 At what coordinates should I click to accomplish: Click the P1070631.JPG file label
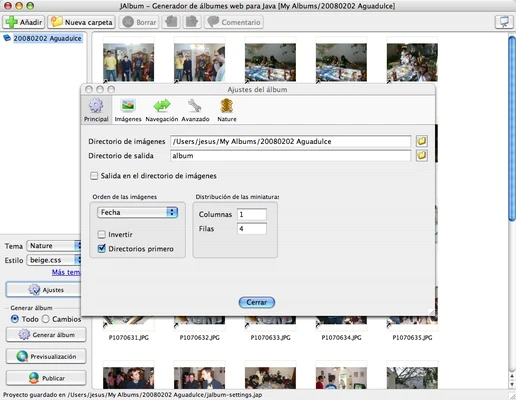pyautogui.click(x=129, y=338)
